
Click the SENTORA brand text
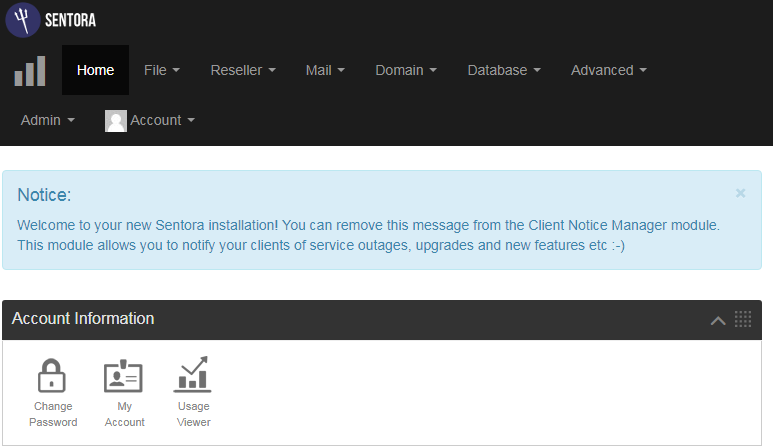70,20
